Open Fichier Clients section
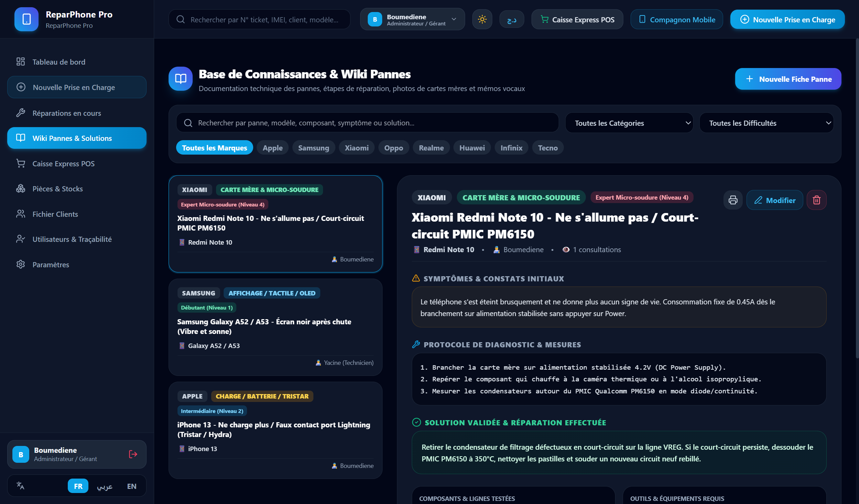The image size is (859, 504). 77,214
